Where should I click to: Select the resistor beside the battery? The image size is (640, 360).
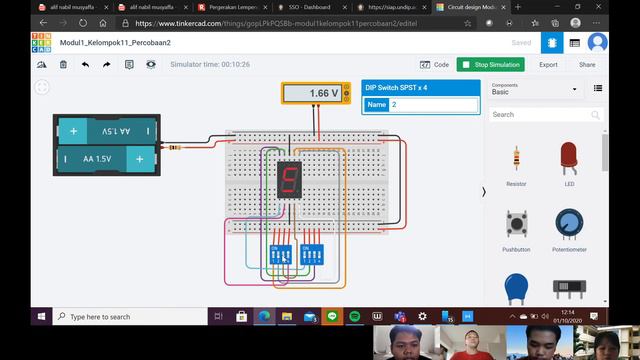coord(175,147)
